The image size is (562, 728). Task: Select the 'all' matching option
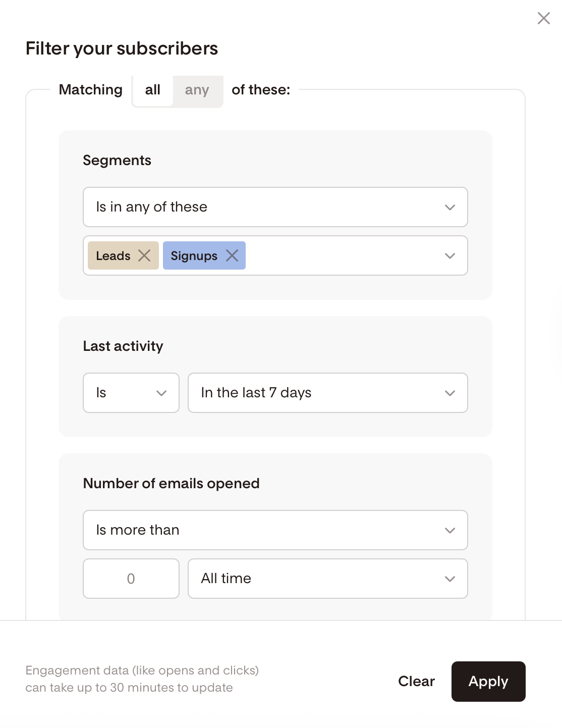[x=153, y=90]
